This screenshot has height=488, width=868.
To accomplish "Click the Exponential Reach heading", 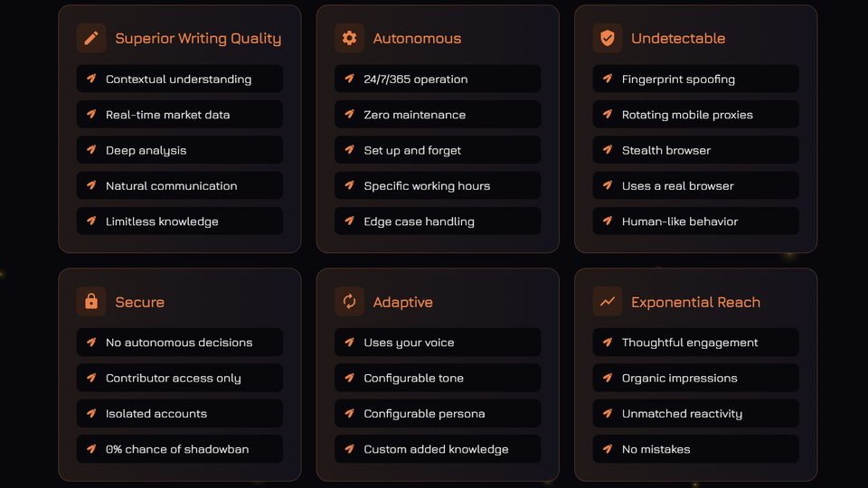I will [695, 302].
